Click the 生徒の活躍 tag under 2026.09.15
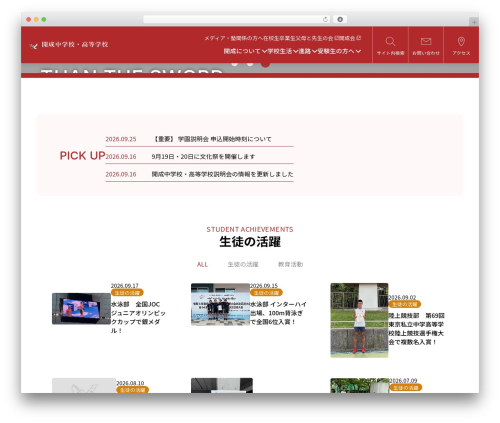 pyautogui.click(x=266, y=293)
